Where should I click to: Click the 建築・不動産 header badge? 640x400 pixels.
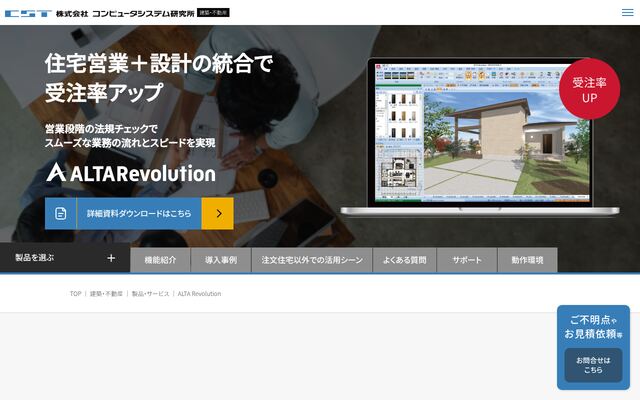213,13
